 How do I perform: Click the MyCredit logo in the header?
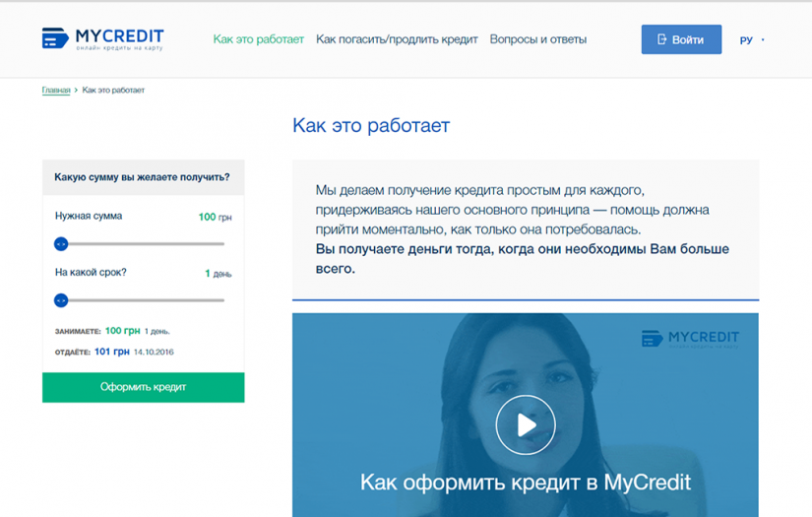coord(102,38)
